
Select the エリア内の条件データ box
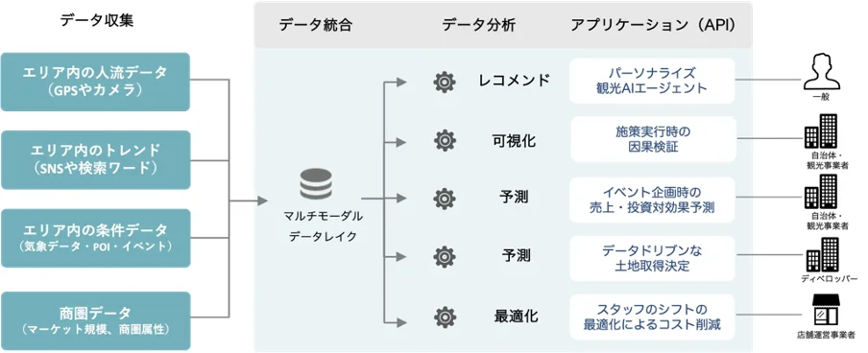(95, 238)
